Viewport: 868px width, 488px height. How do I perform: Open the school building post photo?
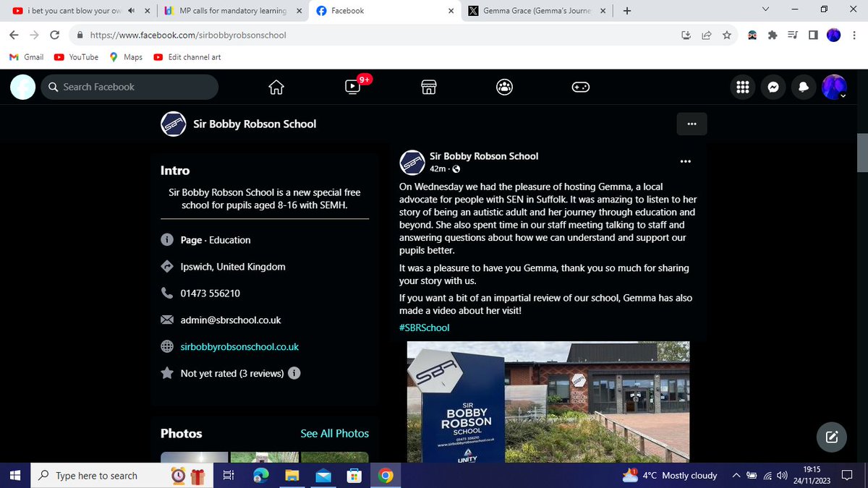pos(548,402)
